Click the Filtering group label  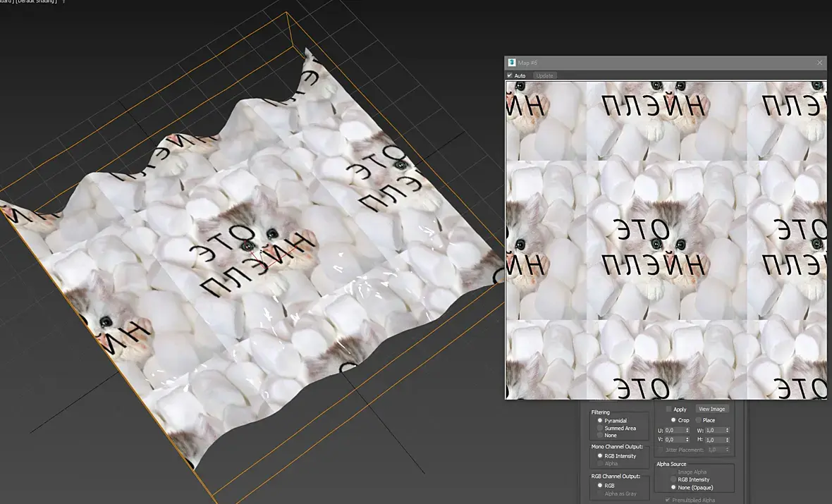(x=601, y=412)
